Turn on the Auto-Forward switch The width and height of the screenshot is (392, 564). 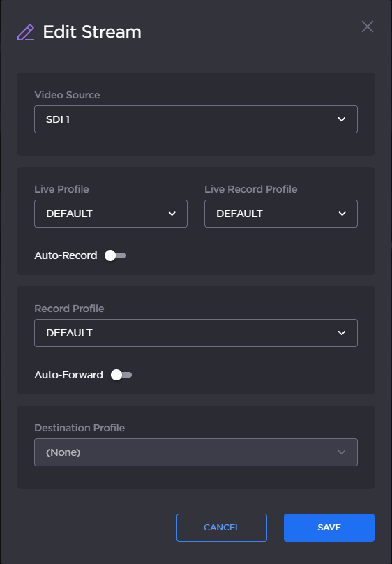point(121,375)
